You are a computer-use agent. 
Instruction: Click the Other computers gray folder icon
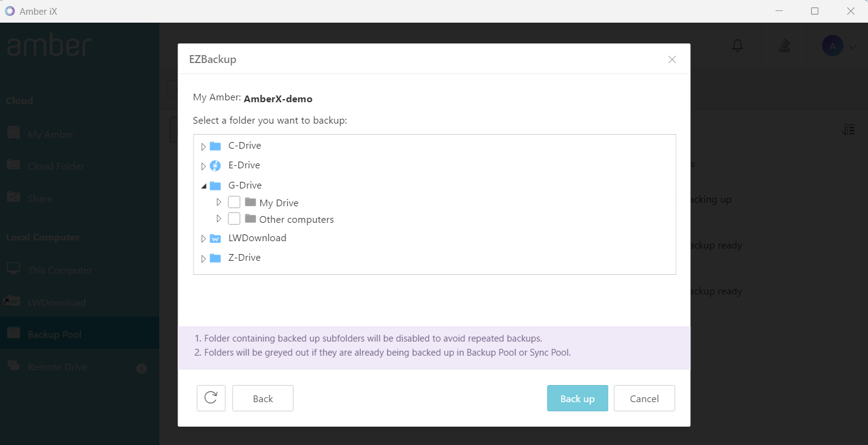point(250,219)
